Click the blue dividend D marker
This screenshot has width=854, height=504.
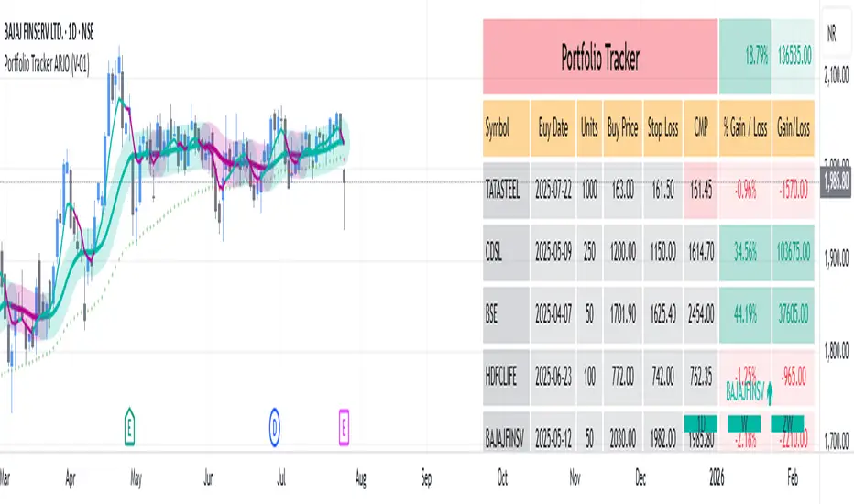[275, 428]
